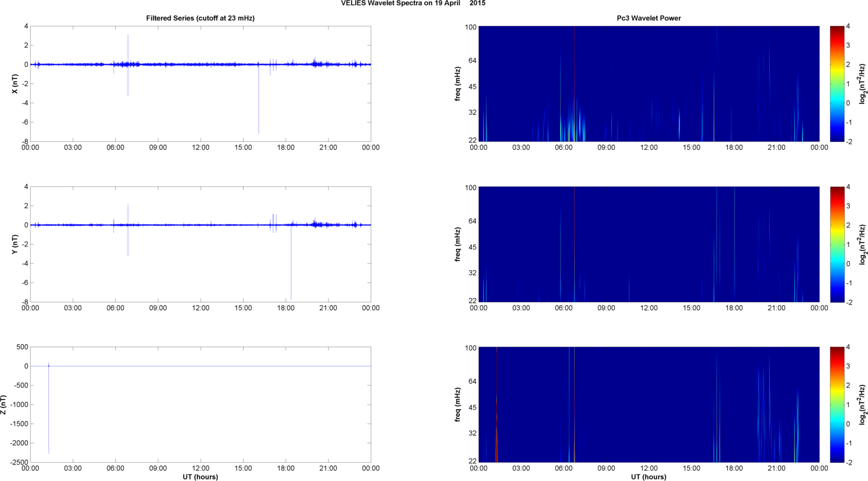
Task: Select the 'Filtered Series (cutoff at 23 mHz)' heading
Action: 200,18
